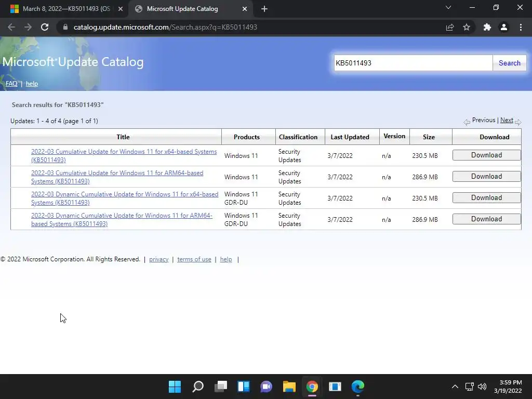Click the Previous page text
This screenshot has width=532, height=399.
coord(484,120)
